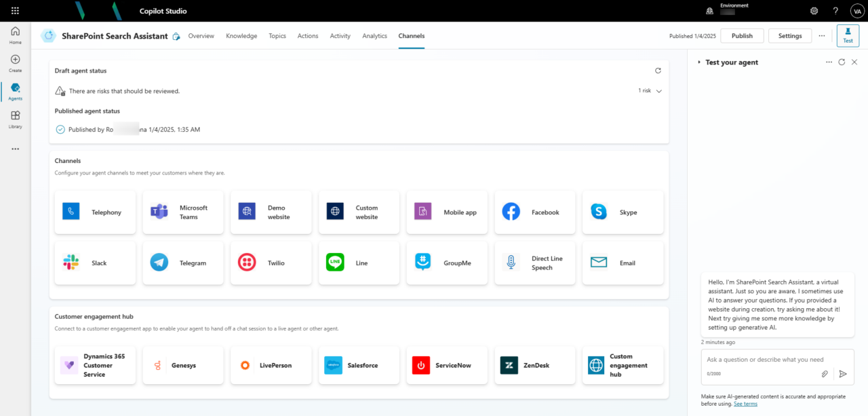The height and width of the screenshot is (416, 868).
Task: Switch to the Knowledge tab
Action: click(x=241, y=36)
